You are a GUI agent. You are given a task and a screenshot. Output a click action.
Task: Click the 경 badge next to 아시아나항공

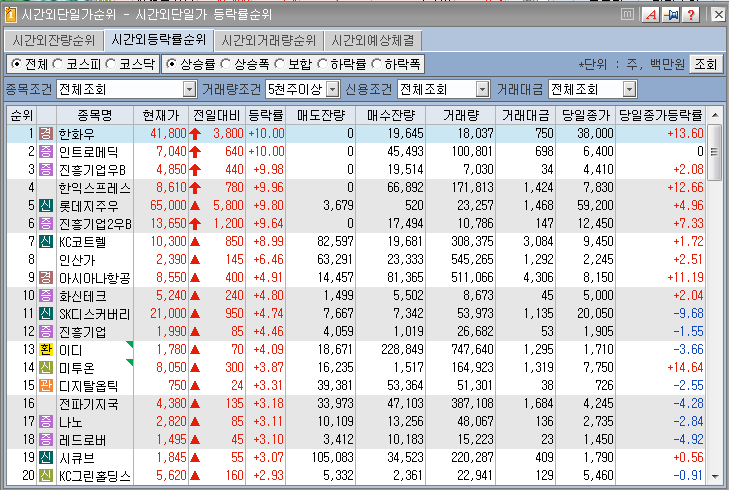[x=46, y=278]
